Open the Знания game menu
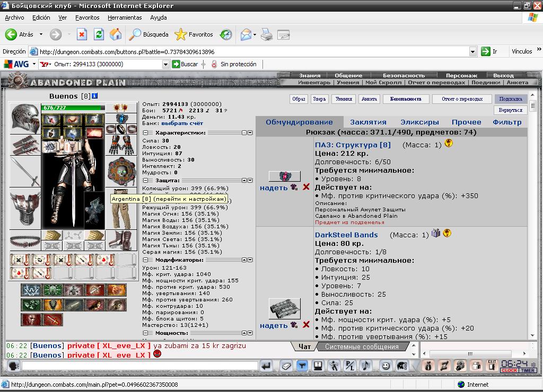Image resolution: width=543 pixels, height=392 pixels. coord(310,75)
